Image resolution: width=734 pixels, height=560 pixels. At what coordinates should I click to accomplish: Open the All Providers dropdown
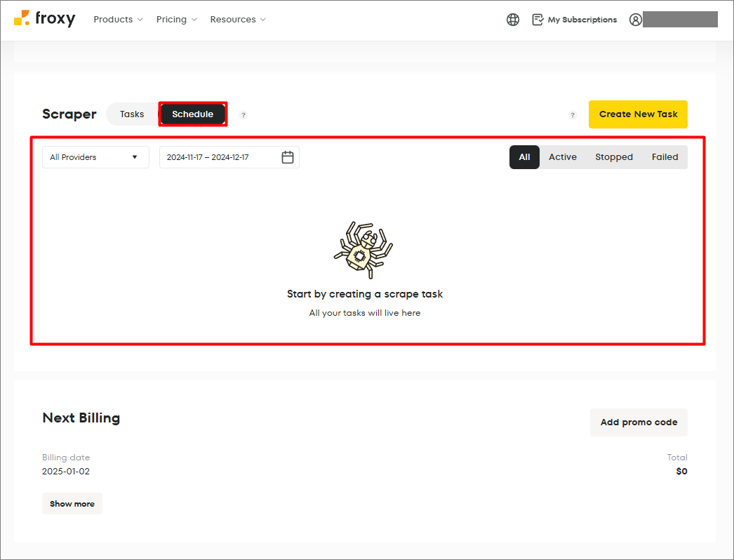point(95,157)
